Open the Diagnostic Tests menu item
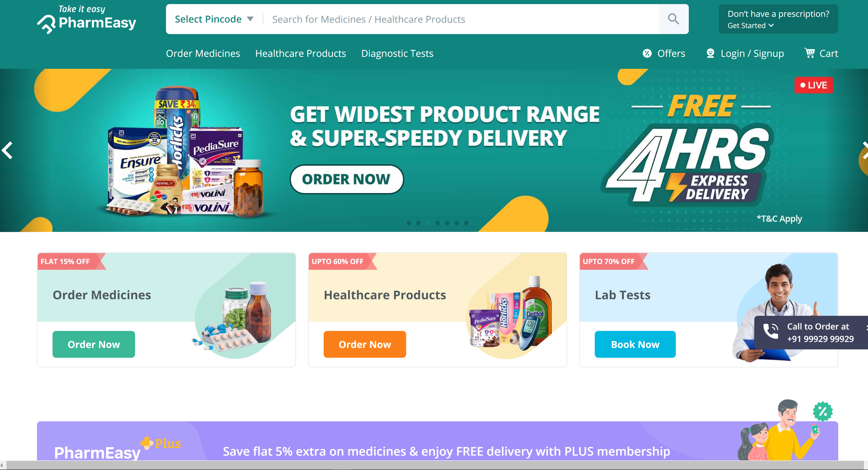 [x=397, y=53]
